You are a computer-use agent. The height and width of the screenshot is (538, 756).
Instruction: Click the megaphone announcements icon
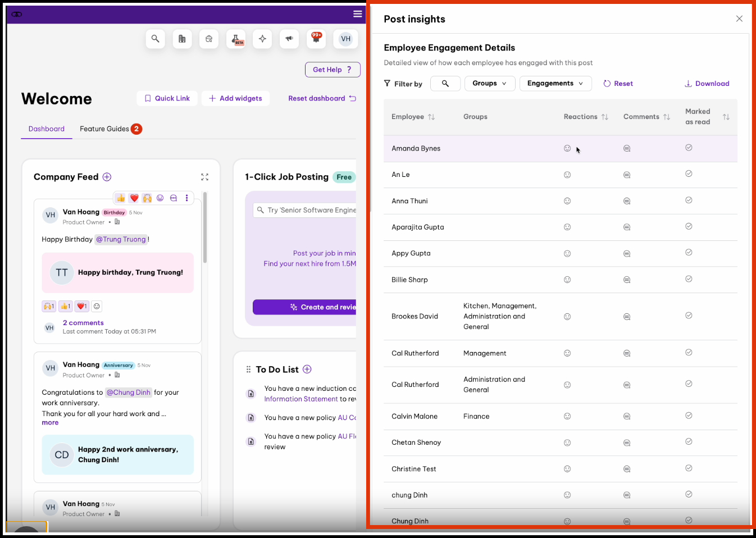[x=289, y=39]
